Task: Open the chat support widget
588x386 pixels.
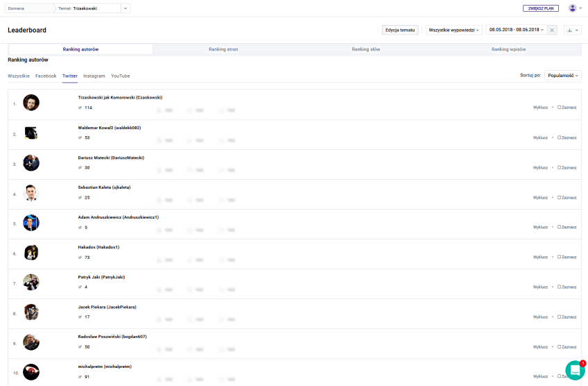Action: coord(575,370)
